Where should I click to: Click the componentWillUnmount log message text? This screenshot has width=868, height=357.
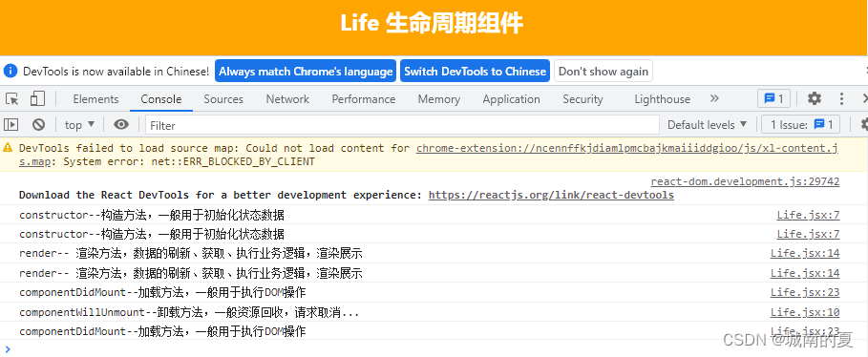pyautogui.click(x=189, y=312)
